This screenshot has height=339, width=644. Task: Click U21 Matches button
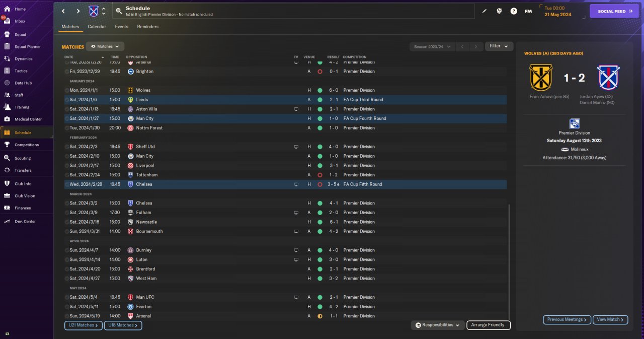[84, 325]
